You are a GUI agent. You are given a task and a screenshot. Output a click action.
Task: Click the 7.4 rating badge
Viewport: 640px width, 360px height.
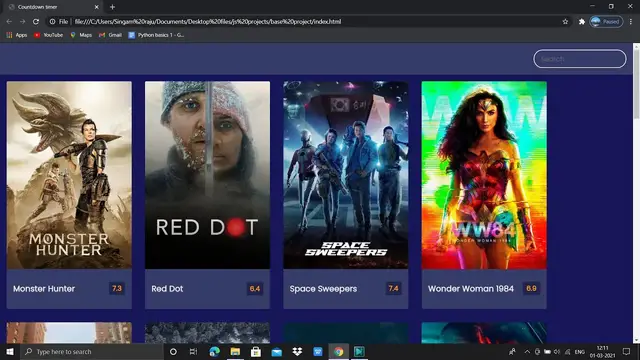point(393,289)
